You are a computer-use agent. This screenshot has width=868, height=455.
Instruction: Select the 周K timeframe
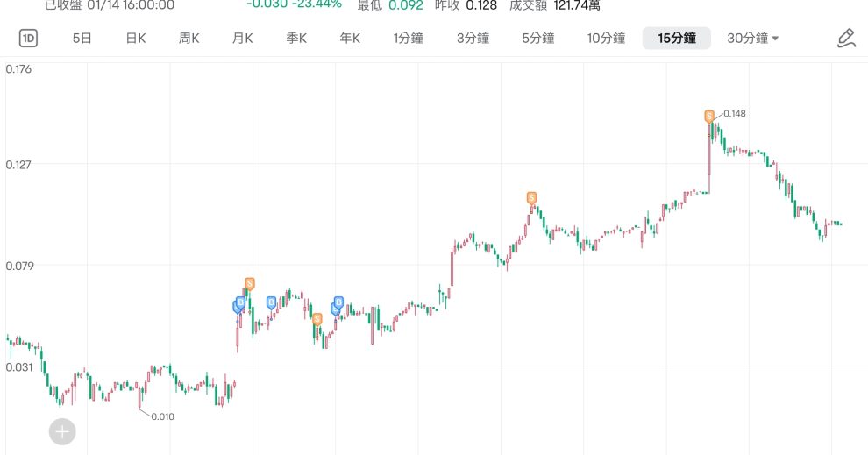pyautogui.click(x=189, y=39)
